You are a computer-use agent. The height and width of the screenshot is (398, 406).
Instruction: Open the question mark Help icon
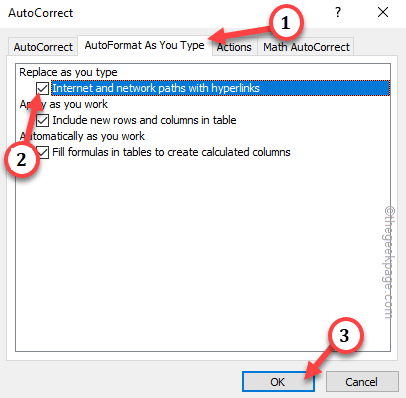pyautogui.click(x=338, y=13)
